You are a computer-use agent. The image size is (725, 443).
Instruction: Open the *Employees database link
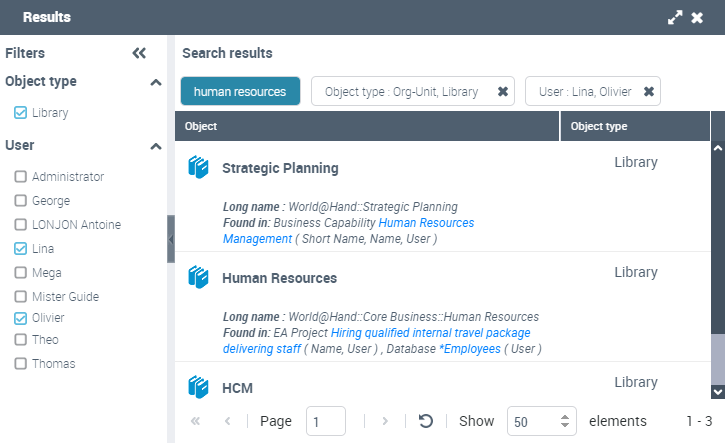[469, 349]
